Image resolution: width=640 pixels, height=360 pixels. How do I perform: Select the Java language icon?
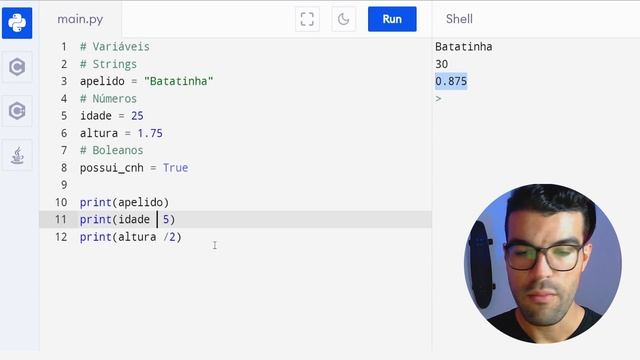pos(17,155)
